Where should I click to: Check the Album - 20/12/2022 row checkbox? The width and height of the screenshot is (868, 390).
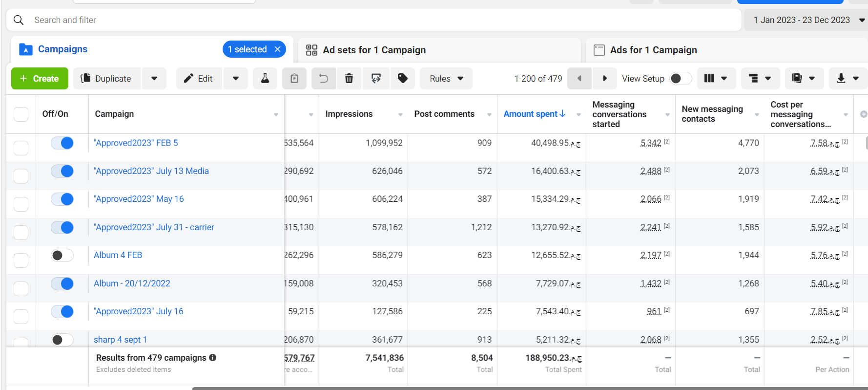[21, 289]
